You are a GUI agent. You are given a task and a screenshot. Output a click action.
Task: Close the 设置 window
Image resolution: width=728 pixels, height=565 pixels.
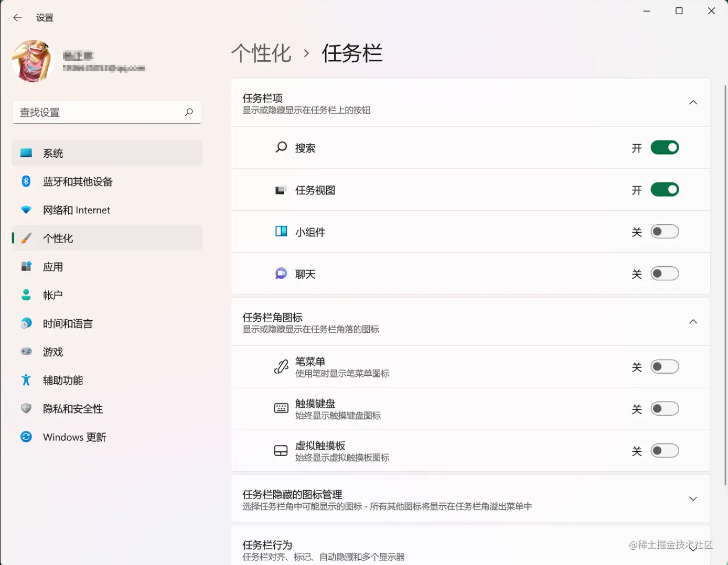tap(711, 11)
